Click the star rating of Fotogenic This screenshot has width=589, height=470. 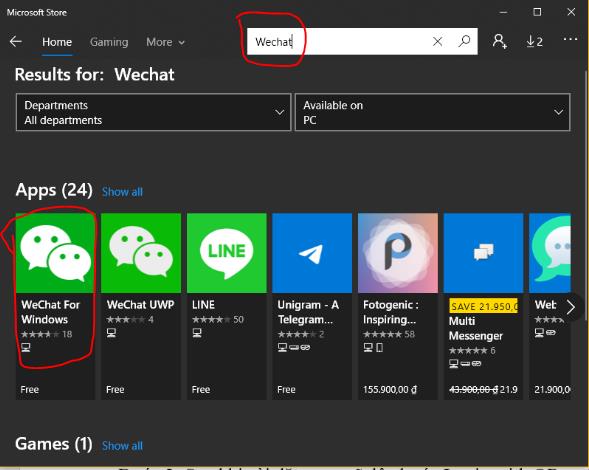[x=382, y=334]
